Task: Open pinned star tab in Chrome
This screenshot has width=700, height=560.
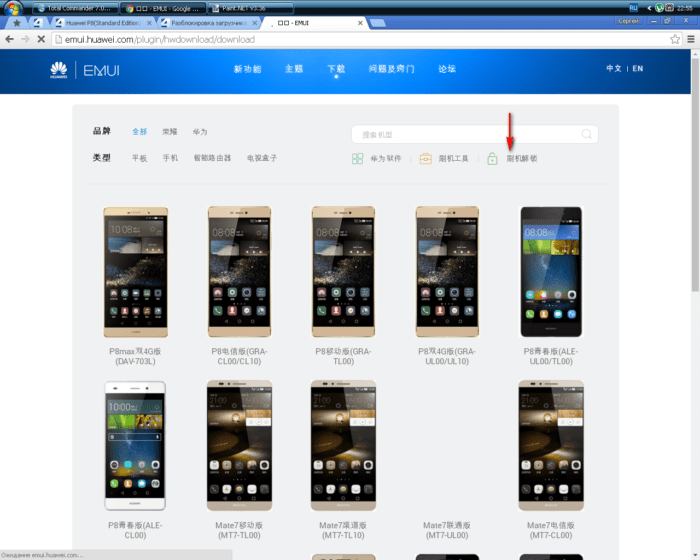Action: click(17, 23)
